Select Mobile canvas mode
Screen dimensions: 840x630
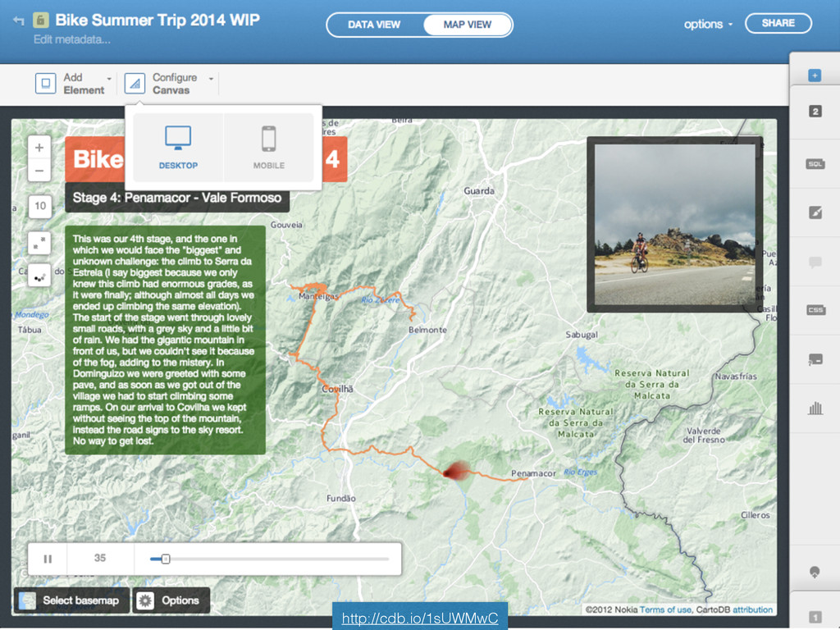point(268,148)
